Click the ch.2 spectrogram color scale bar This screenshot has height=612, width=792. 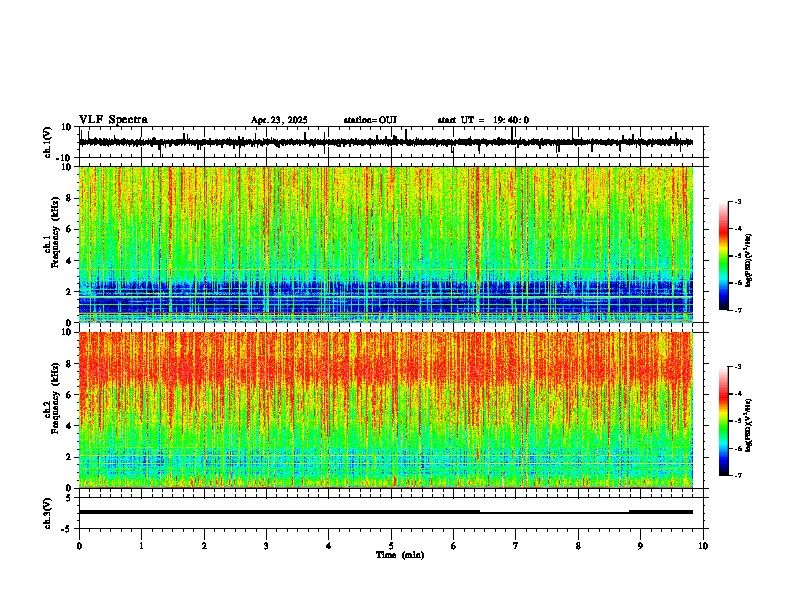tap(723, 421)
